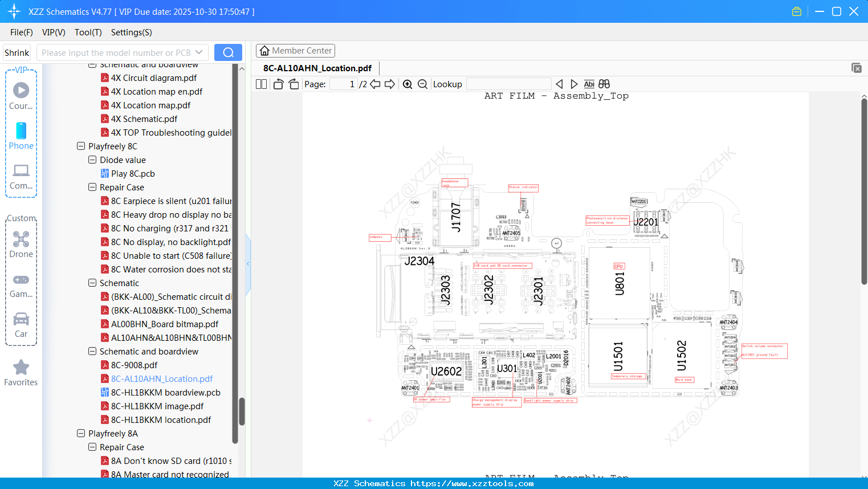This screenshot has height=489, width=868.
Task: Click the blue search magnifier button
Action: (x=228, y=52)
